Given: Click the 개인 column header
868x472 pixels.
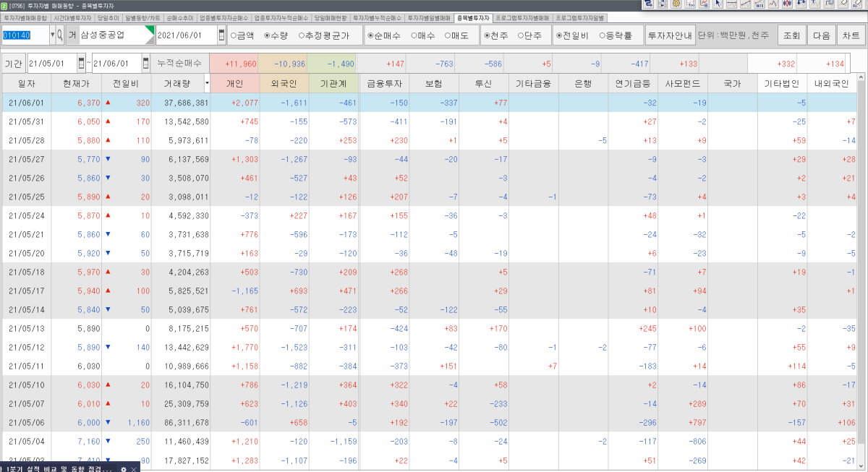Looking at the screenshot, I should pyautogui.click(x=235, y=83).
